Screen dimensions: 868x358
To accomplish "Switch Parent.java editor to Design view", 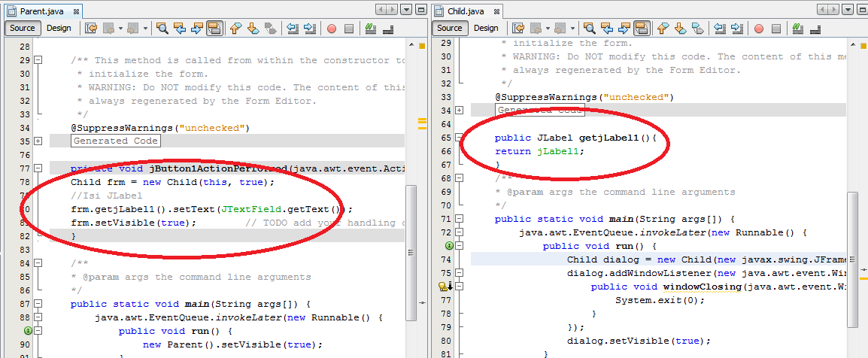I will (59, 29).
